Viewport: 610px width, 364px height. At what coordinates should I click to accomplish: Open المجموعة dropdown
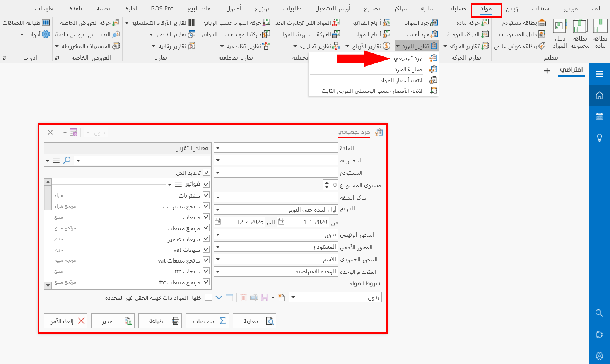pos(218,160)
